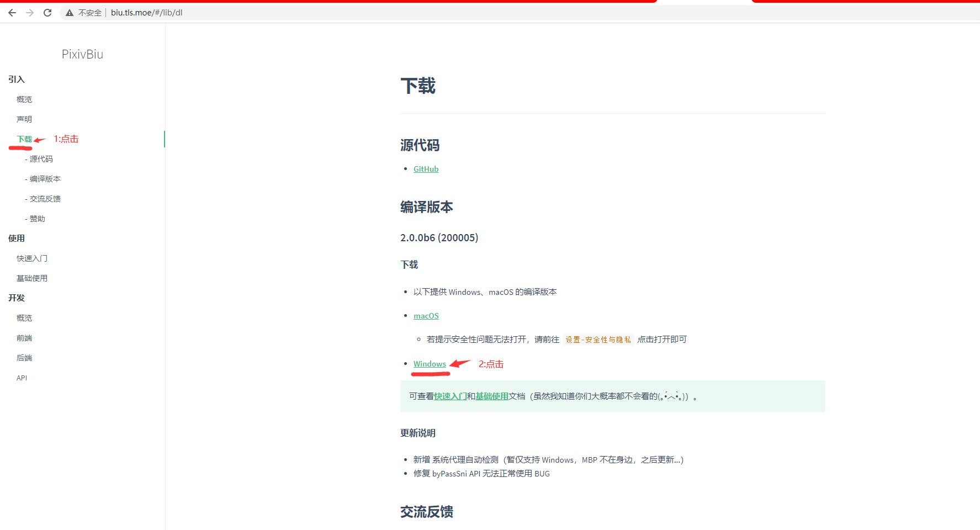The image size is (980, 530).
Task: Reload the page with refresh icon
Action: point(47,13)
